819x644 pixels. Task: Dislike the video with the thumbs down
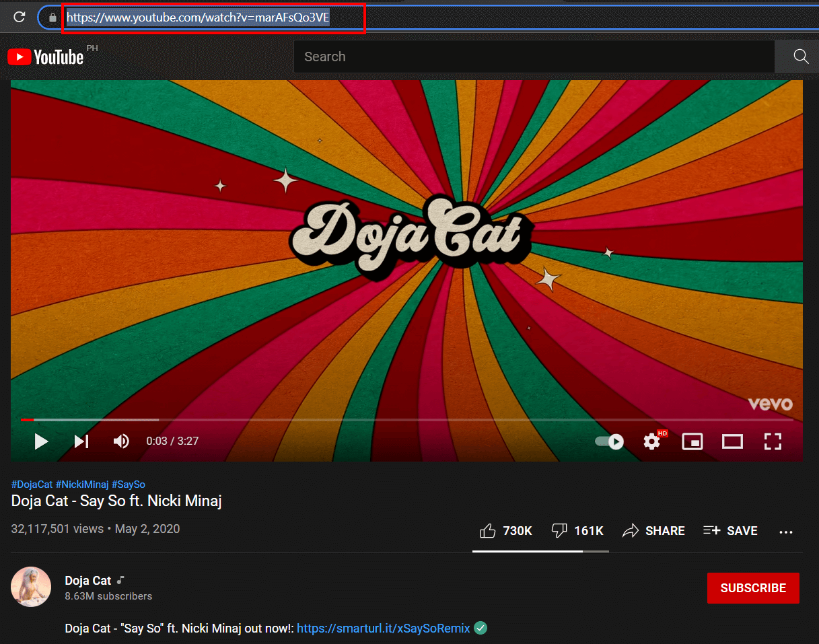(577, 531)
